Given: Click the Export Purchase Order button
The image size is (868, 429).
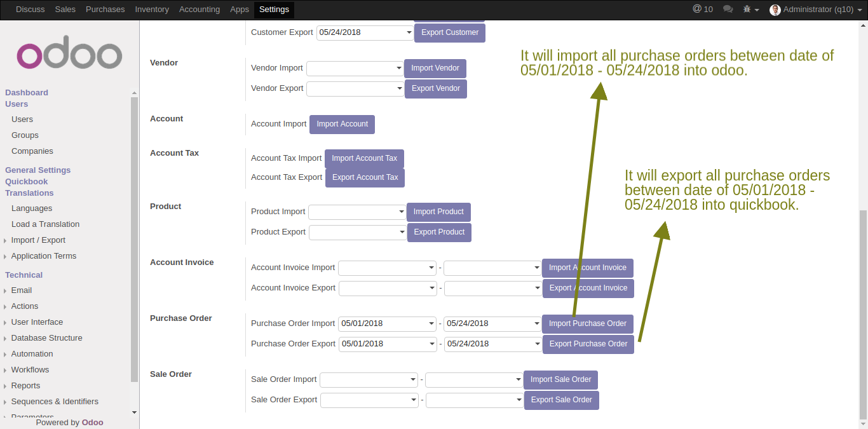Looking at the screenshot, I should [588, 344].
